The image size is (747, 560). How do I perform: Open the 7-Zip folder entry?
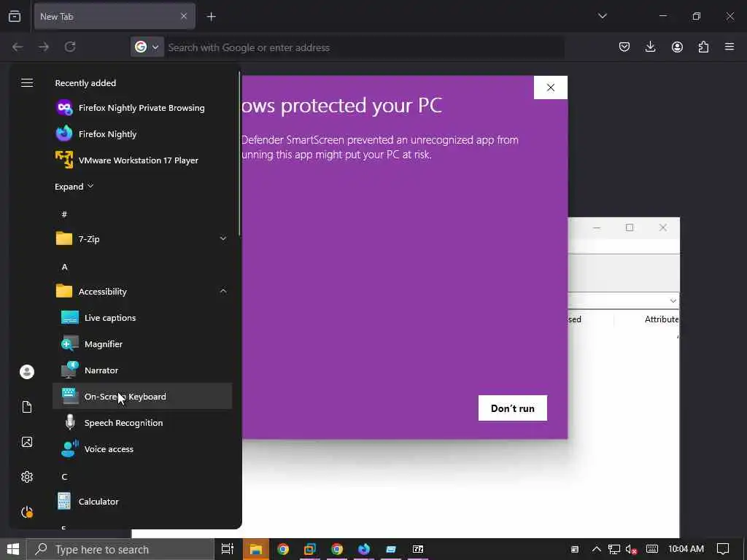click(142, 239)
